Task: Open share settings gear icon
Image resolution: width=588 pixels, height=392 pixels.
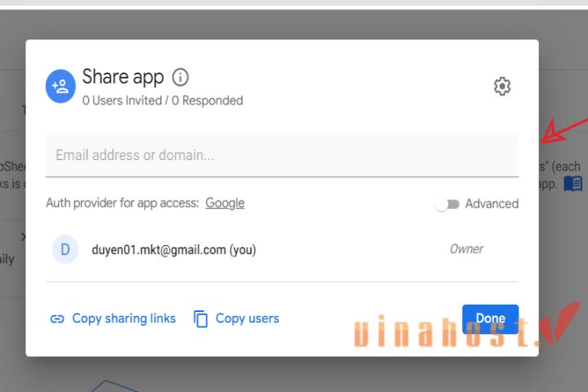Action: (502, 87)
